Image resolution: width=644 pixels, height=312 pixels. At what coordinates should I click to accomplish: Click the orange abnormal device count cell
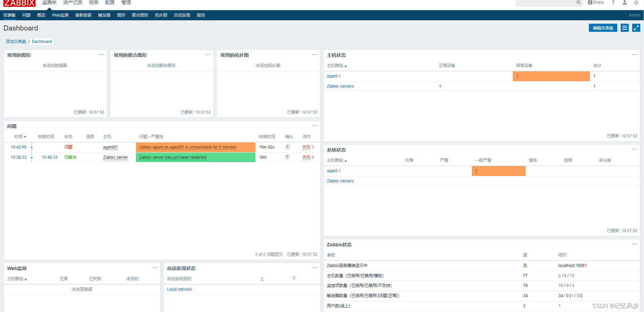(x=551, y=76)
